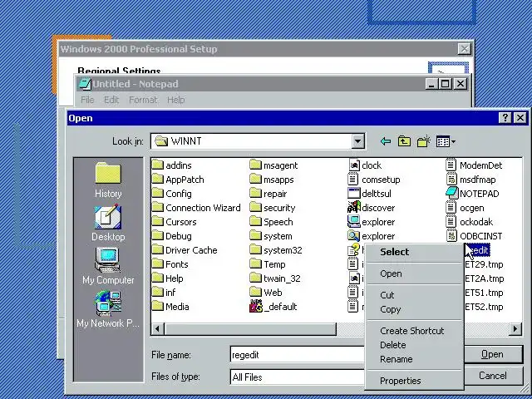The image size is (532, 399).
Task: Select the system folder
Action: coord(271,236)
